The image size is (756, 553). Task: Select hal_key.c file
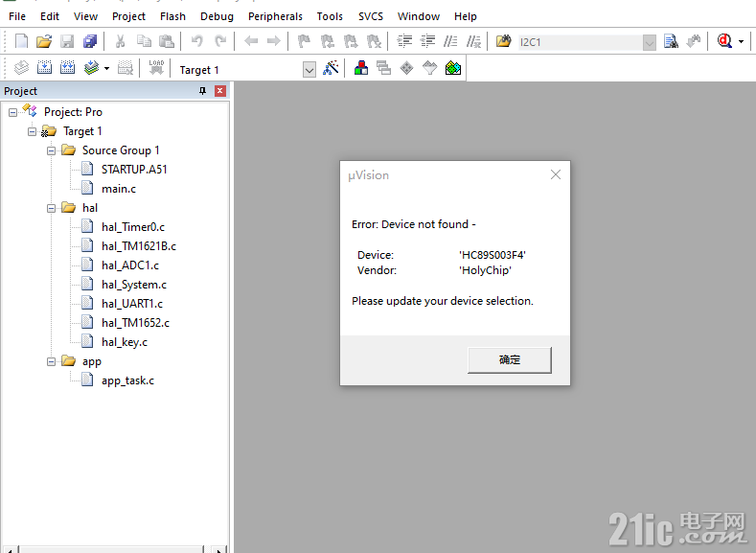coord(125,342)
